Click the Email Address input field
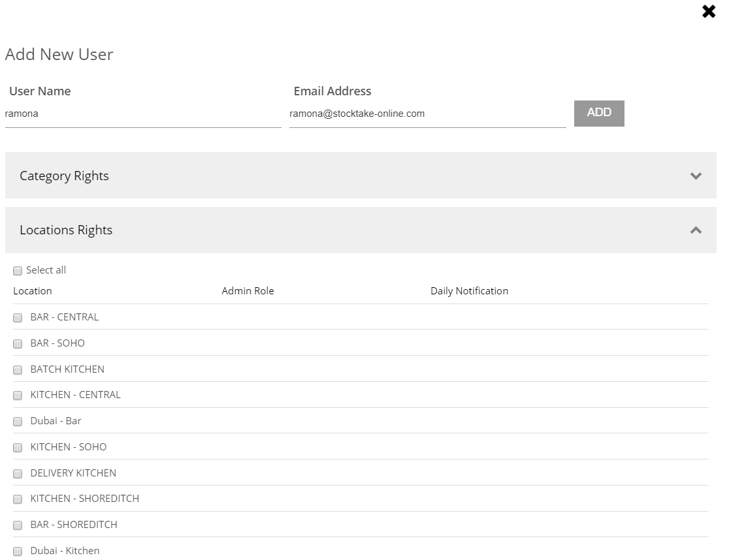The image size is (729, 560). (x=427, y=114)
